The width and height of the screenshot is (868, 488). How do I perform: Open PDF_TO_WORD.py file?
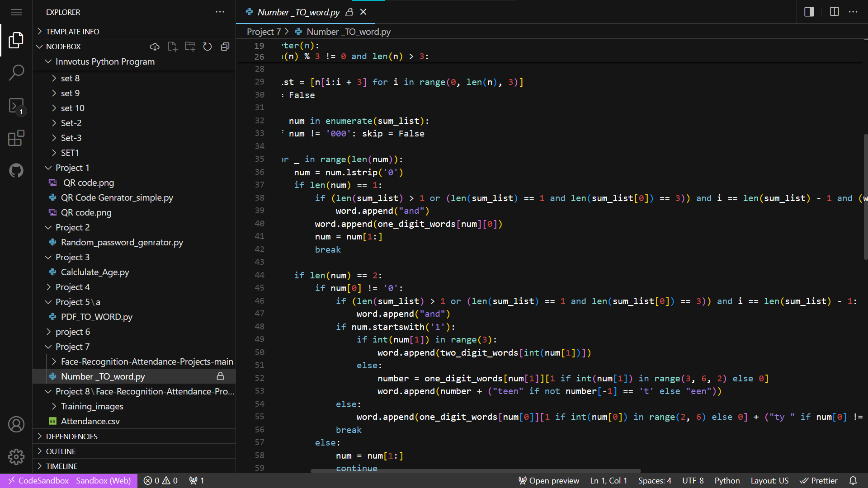134,317
